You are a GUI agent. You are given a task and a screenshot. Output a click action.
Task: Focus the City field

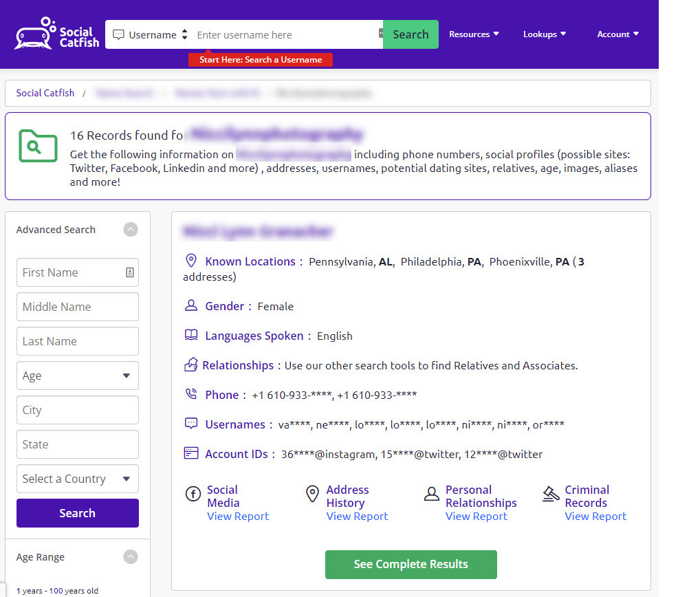[78, 410]
